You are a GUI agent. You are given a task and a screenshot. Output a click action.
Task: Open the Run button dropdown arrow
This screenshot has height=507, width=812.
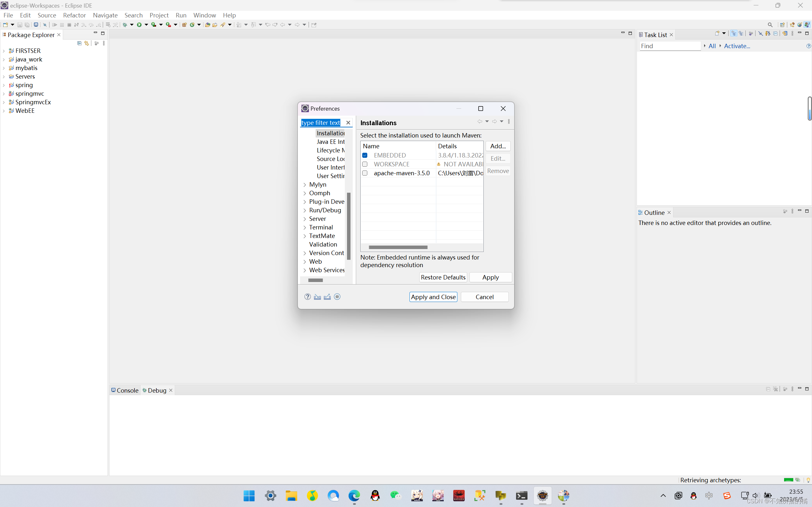pyautogui.click(x=146, y=25)
